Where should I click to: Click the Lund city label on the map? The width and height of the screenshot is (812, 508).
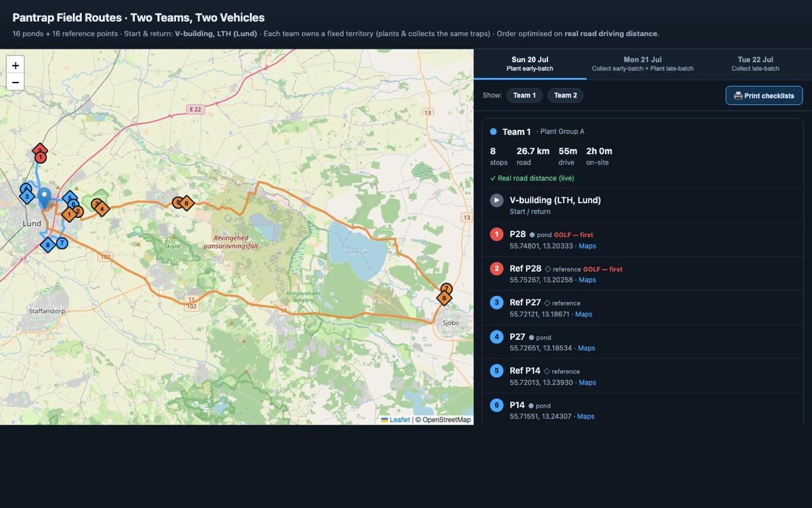pos(32,224)
